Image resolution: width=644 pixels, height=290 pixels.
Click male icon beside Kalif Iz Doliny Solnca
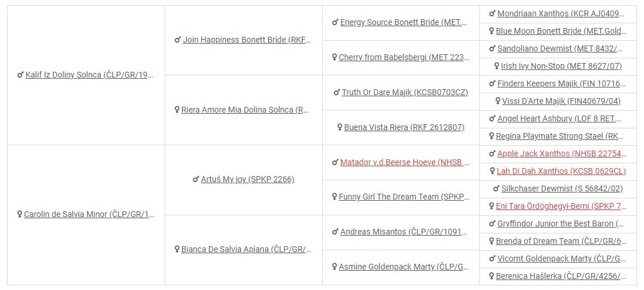[x=20, y=75]
